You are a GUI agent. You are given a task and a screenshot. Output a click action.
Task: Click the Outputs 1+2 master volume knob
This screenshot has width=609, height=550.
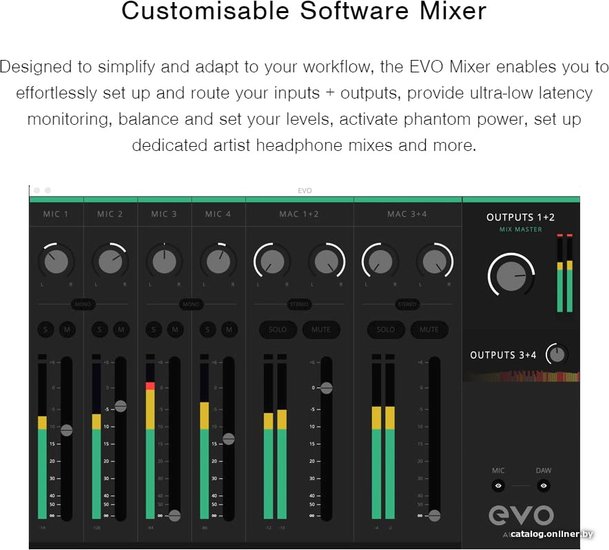pos(511,276)
